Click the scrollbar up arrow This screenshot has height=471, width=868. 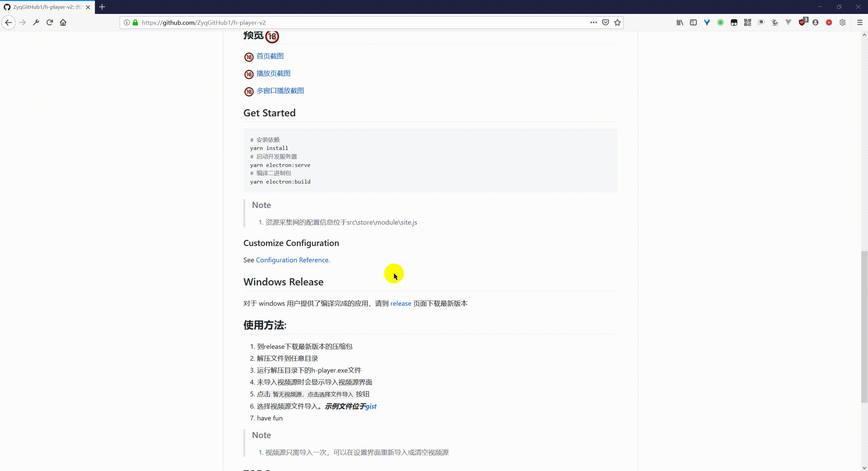pyautogui.click(x=864, y=35)
